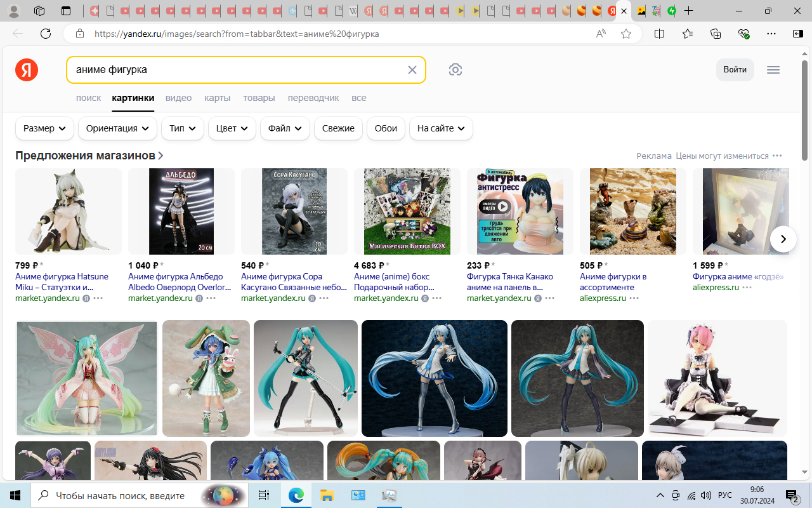Expand the Тип filter dropdown
Image resolution: width=812 pixels, height=508 pixels.
click(x=183, y=128)
